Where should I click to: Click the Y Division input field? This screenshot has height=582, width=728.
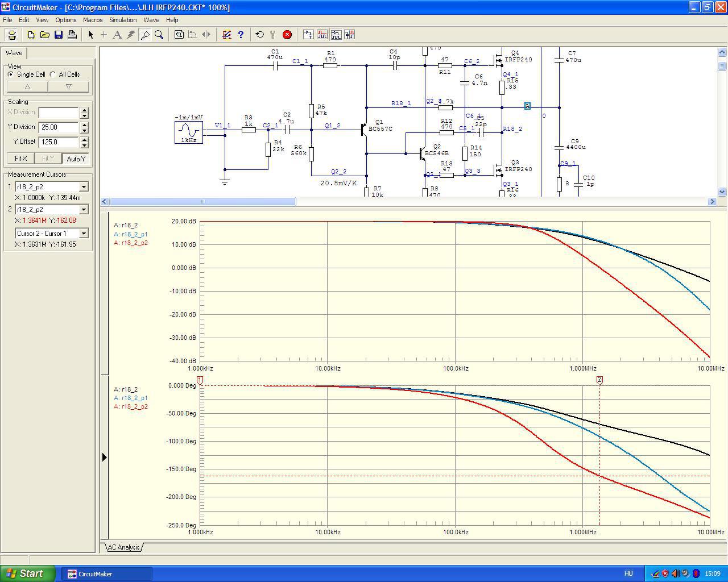click(x=59, y=127)
